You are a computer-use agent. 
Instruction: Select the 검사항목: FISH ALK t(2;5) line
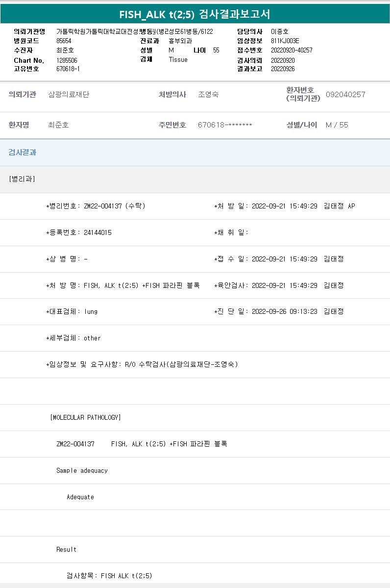(x=109, y=576)
